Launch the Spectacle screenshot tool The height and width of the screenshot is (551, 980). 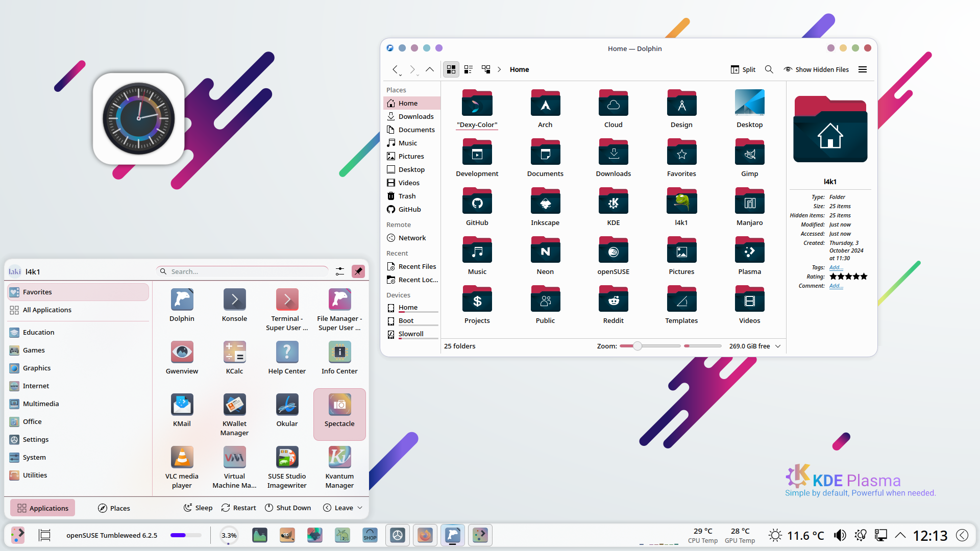pos(339,414)
